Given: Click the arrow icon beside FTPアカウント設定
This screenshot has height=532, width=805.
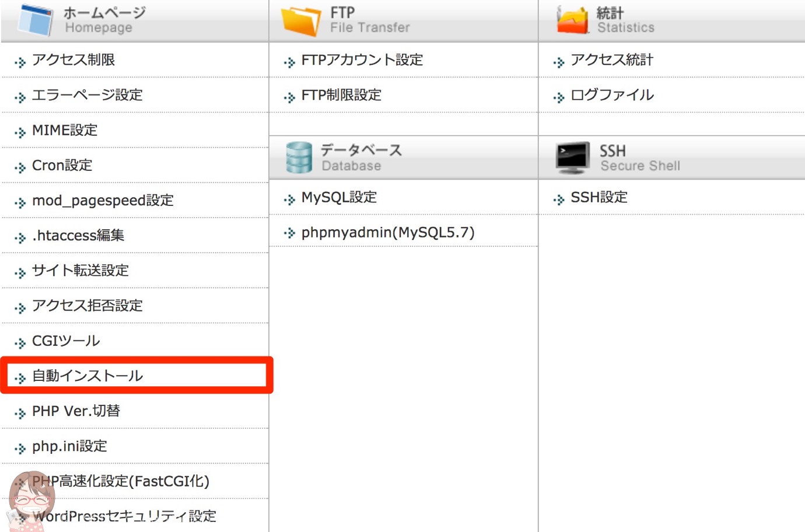Looking at the screenshot, I should [x=289, y=62].
